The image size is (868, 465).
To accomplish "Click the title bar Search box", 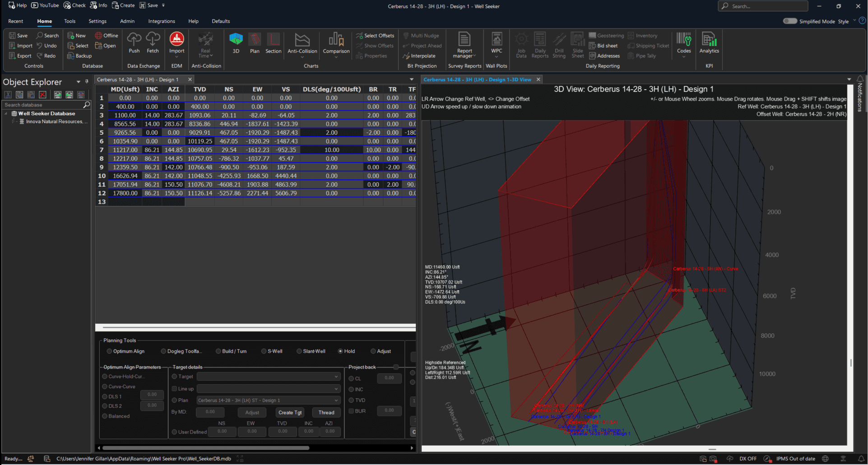I will coord(763,6).
